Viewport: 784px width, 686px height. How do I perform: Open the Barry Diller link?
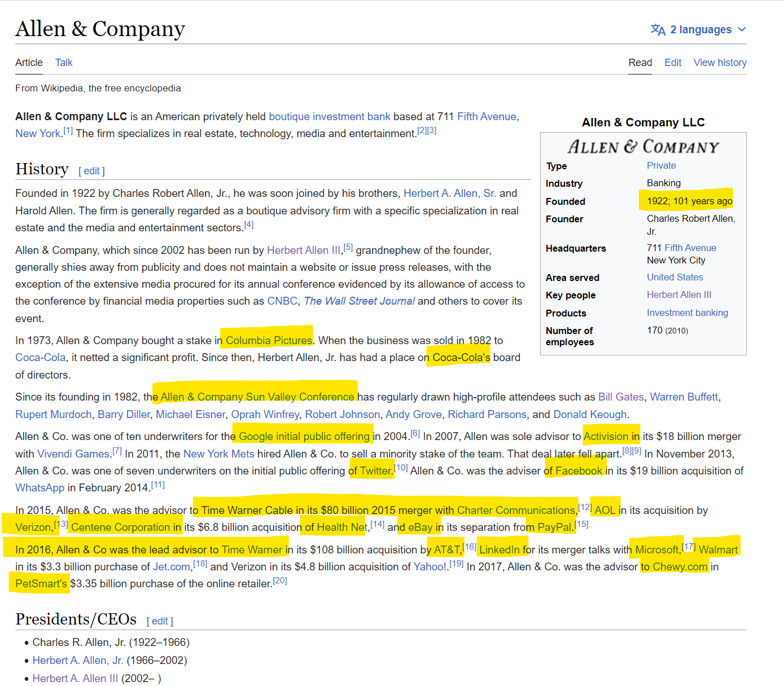click(124, 415)
